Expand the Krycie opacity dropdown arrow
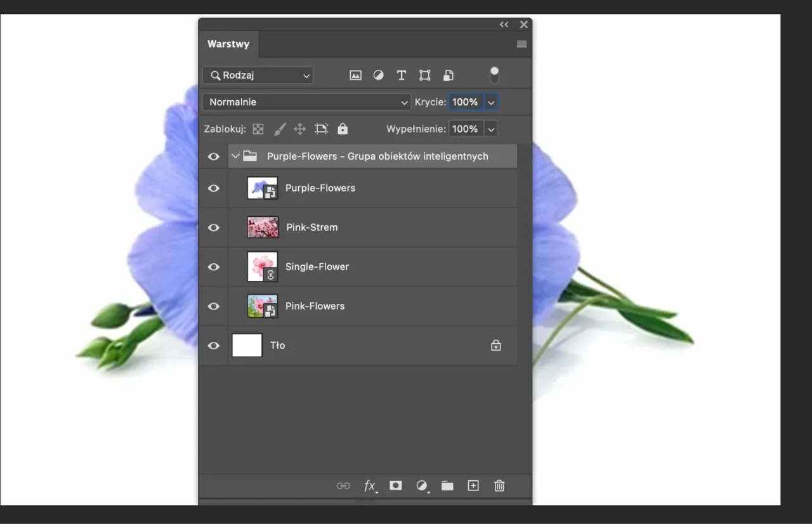 [x=491, y=102]
